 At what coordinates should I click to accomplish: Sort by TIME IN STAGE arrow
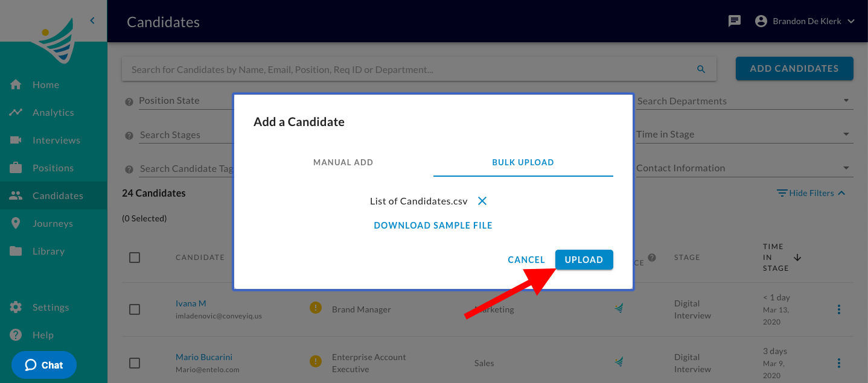click(x=797, y=258)
